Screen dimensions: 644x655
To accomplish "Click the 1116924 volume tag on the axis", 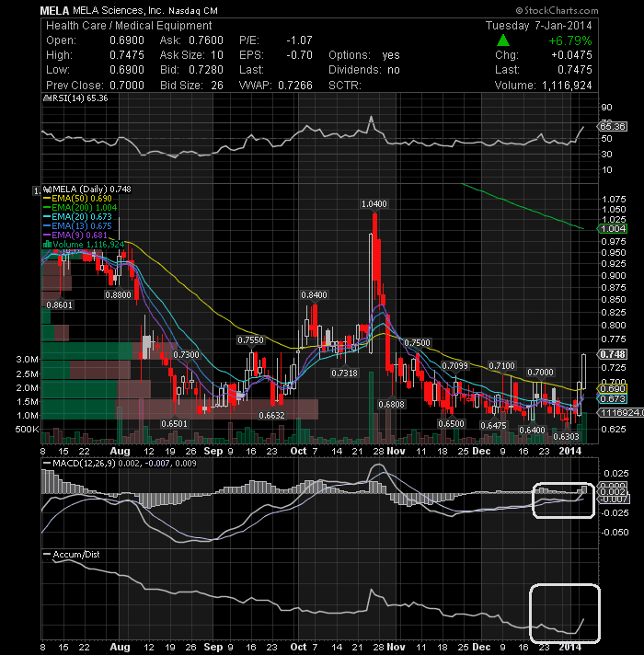I will coord(621,413).
